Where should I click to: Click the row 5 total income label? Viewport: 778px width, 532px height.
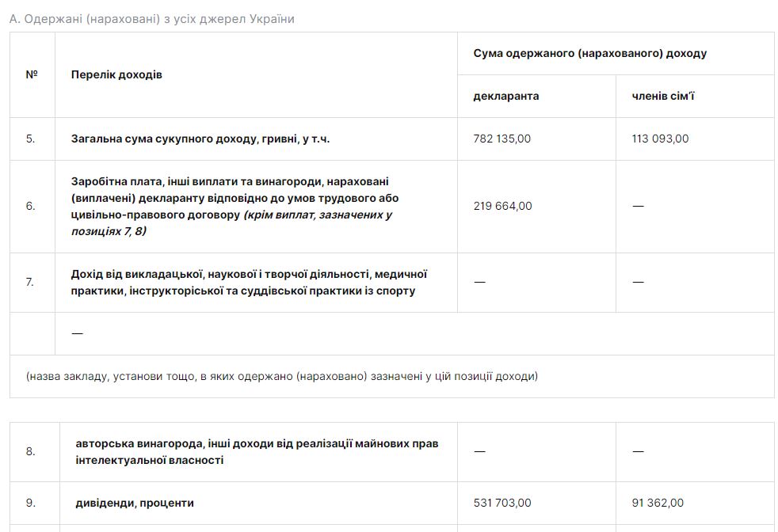pyautogui.click(x=200, y=139)
